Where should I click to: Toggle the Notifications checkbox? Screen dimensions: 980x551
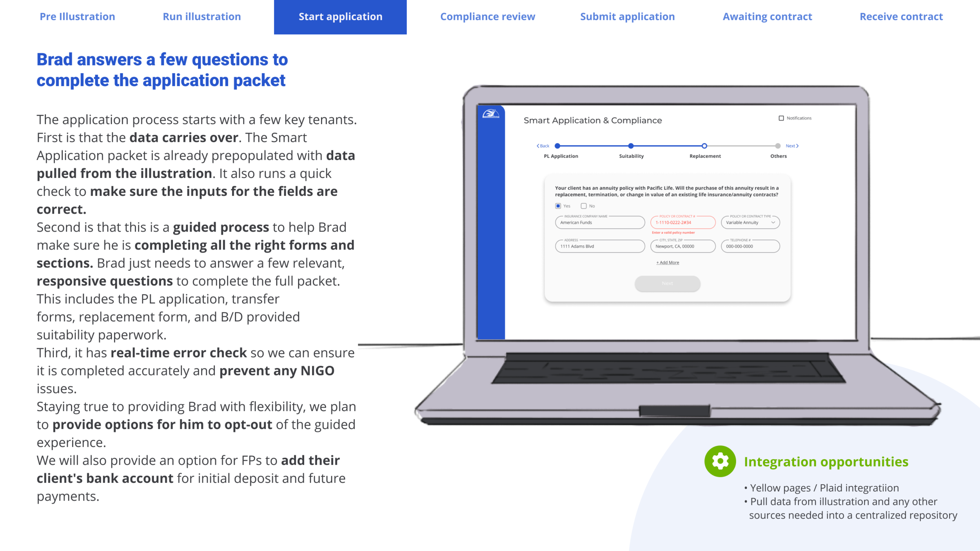point(781,118)
